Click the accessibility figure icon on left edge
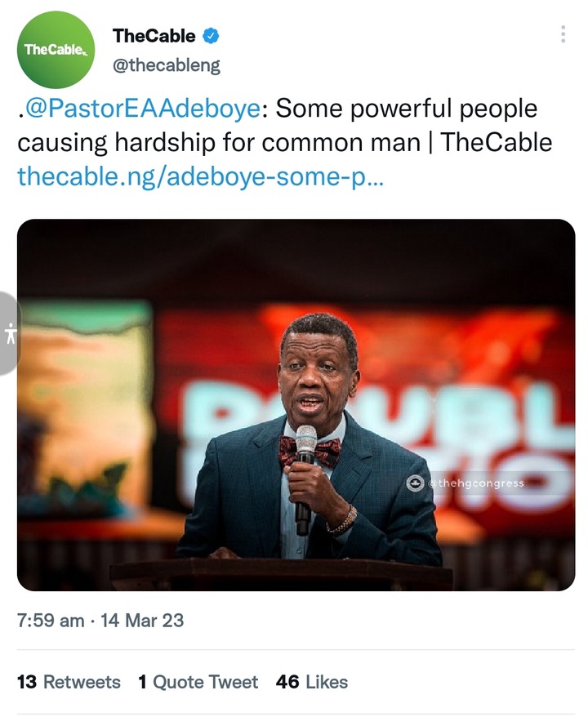588x717 pixels. pos(10,333)
